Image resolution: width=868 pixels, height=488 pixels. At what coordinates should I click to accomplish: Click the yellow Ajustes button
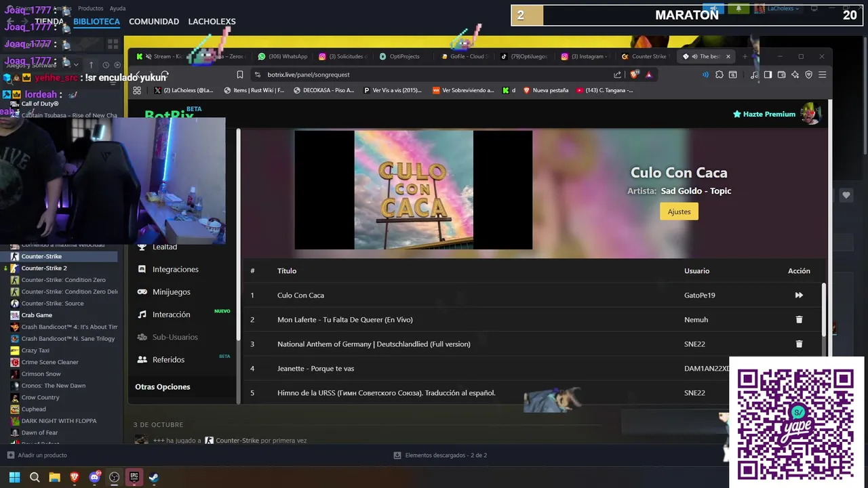pyautogui.click(x=679, y=211)
